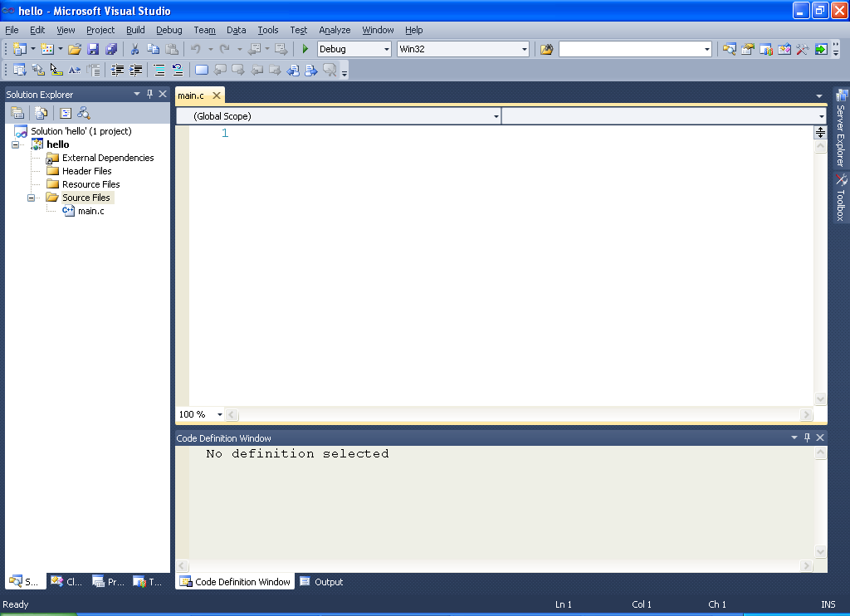Open the 100 % zoom dropdown
Image resolution: width=850 pixels, height=616 pixels.
(219, 414)
